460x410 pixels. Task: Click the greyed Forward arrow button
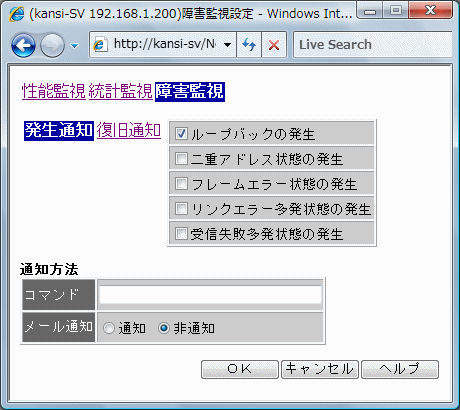coord(52,45)
